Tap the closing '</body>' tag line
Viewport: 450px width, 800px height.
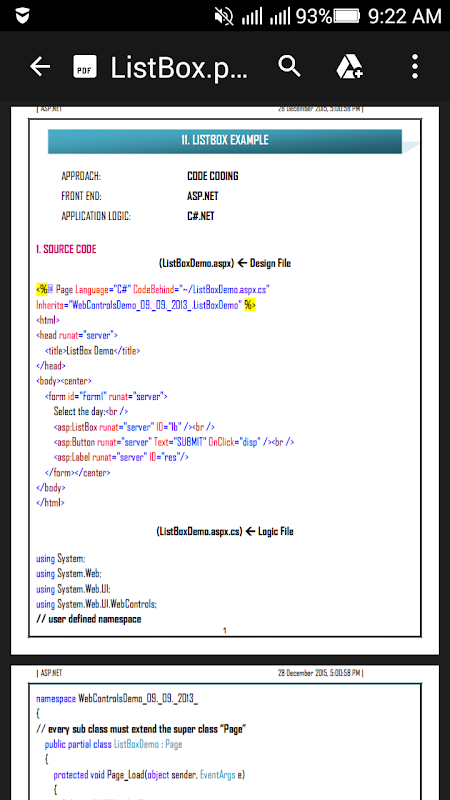51,488
